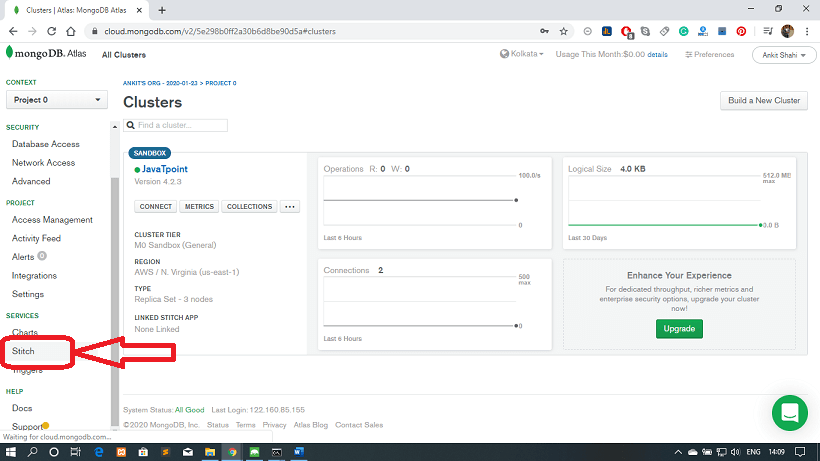Open Word from taskbar
The width and height of the screenshot is (820, 461).
point(299,452)
